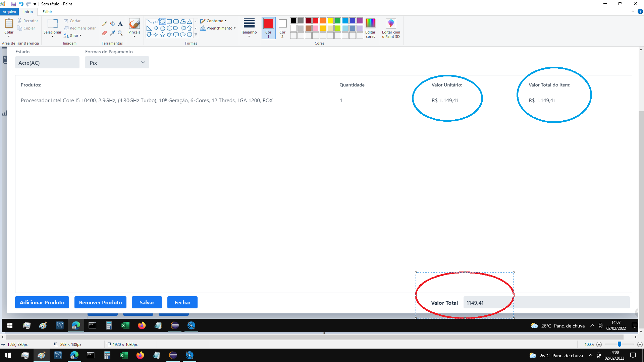Choose the Oval shape
This screenshot has height=362, width=644.
pos(162,21)
